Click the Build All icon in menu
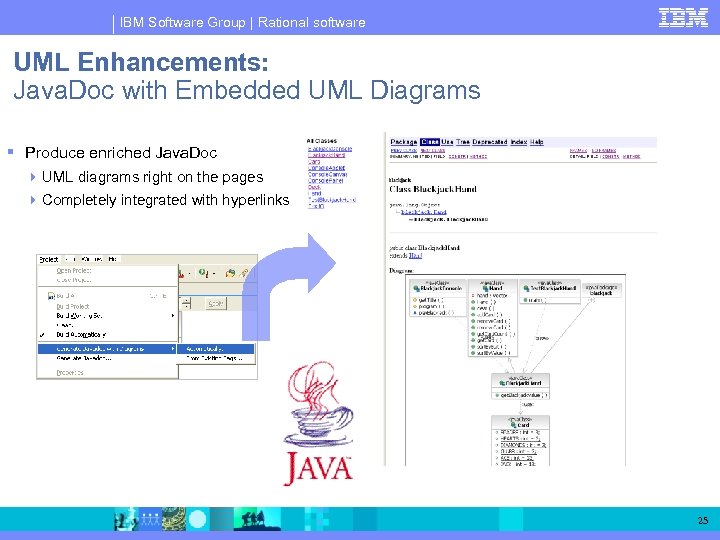 coord(51,296)
